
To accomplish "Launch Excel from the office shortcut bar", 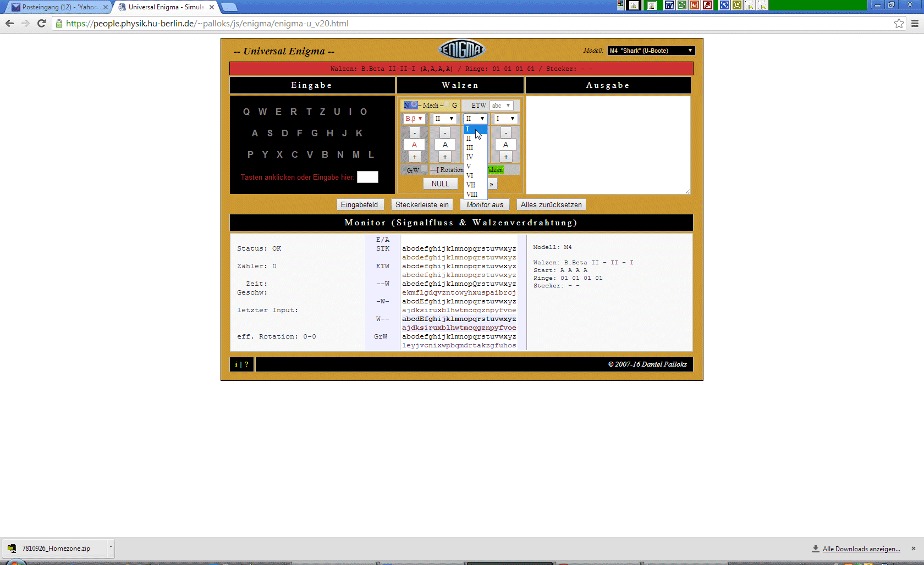I will point(682,5).
